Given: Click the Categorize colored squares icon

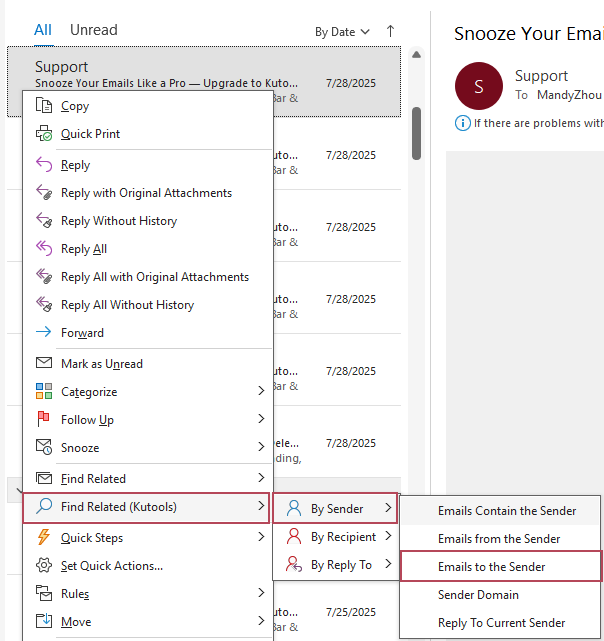Looking at the screenshot, I should [x=44, y=391].
